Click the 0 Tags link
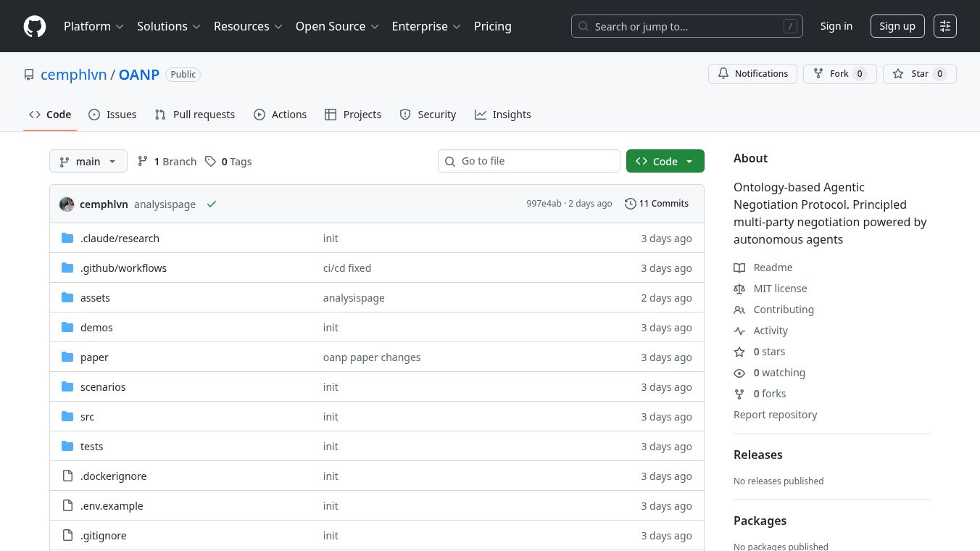This screenshot has height=551, width=980. [228, 162]
